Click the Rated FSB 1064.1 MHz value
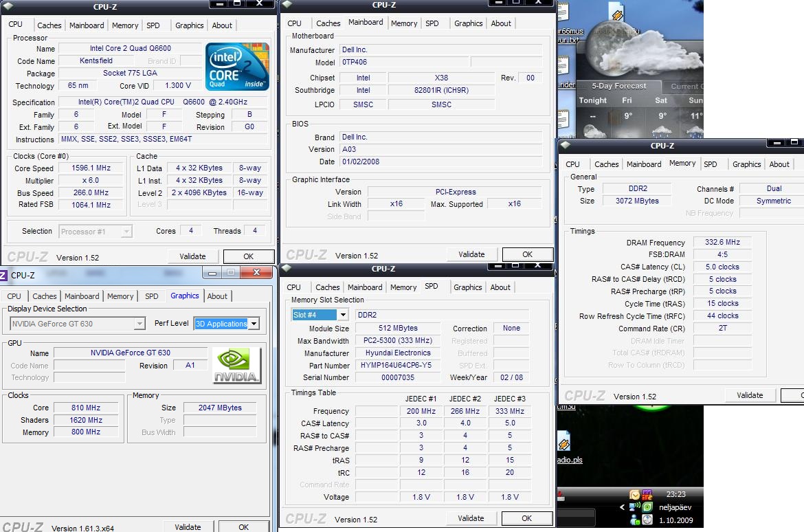 coord(91,205)
